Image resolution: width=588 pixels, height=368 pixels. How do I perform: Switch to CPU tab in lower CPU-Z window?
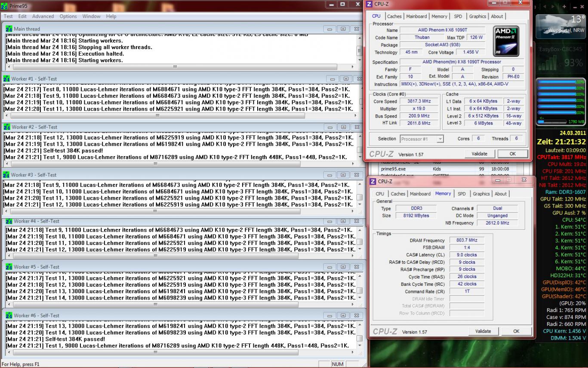pos(380,194)
